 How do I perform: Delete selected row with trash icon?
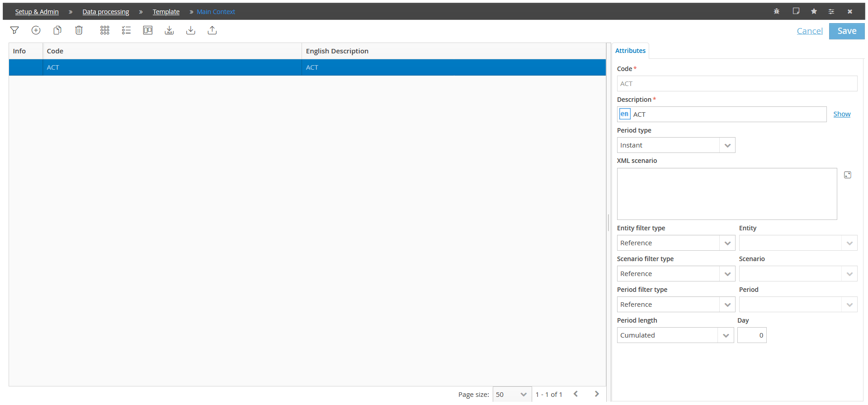(79, 30)
